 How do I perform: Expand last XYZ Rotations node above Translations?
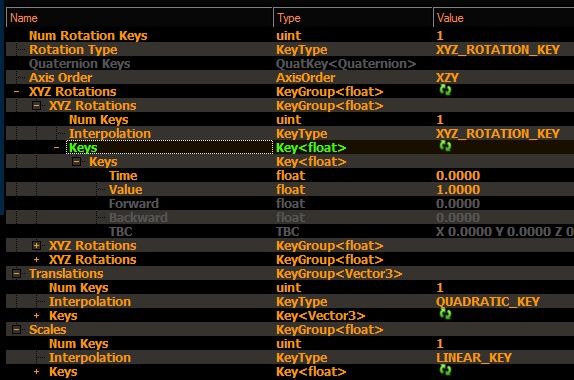[36, 260]
